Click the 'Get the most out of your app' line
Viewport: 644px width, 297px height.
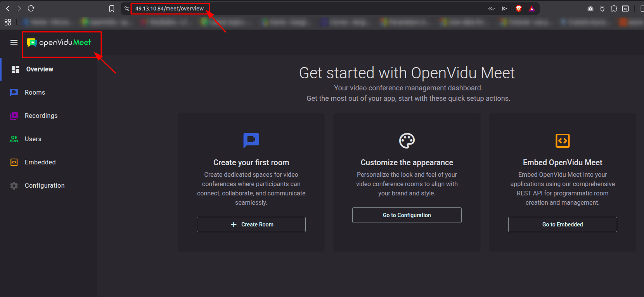(408, 98)
